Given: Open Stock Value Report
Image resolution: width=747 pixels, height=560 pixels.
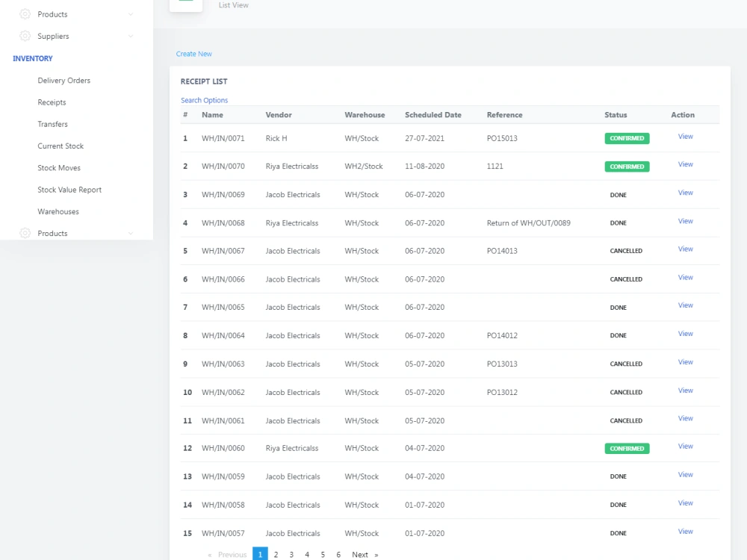Looking at the screenshot, I should tap(69, 190).
